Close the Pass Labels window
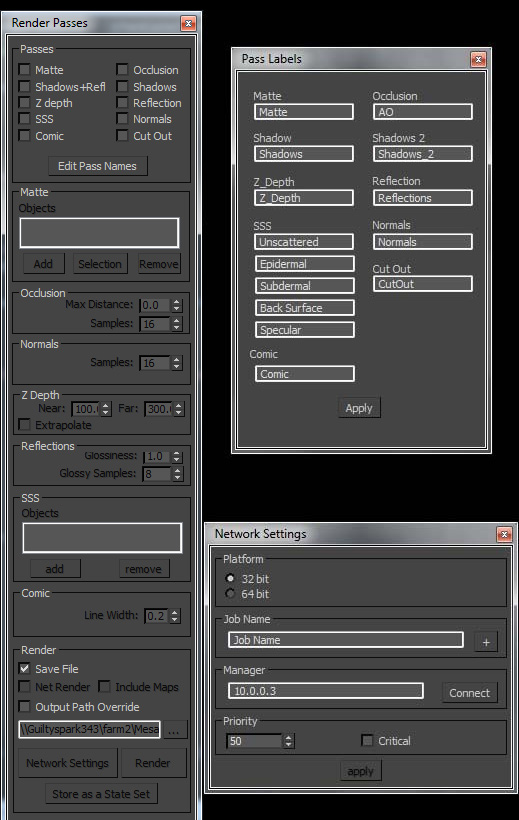Screen dimensions: 519x820 [x=478, y=60]
